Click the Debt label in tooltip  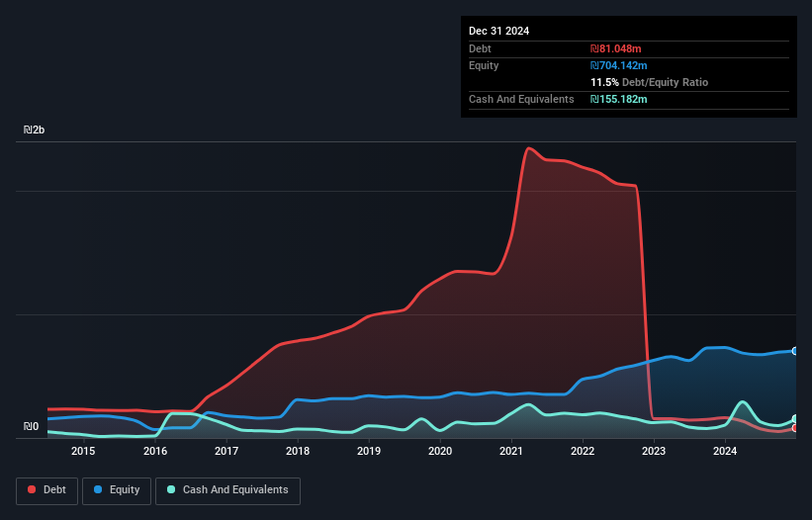[480, 48]
